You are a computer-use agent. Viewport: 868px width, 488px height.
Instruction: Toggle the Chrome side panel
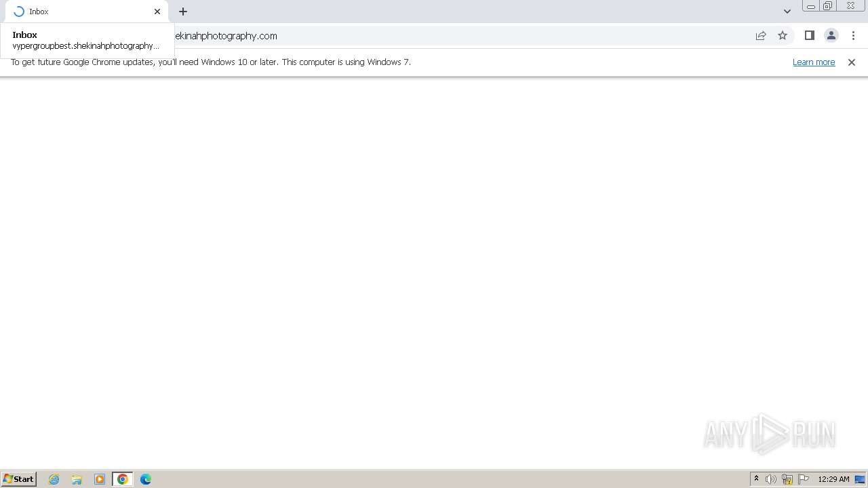point(809,36)
